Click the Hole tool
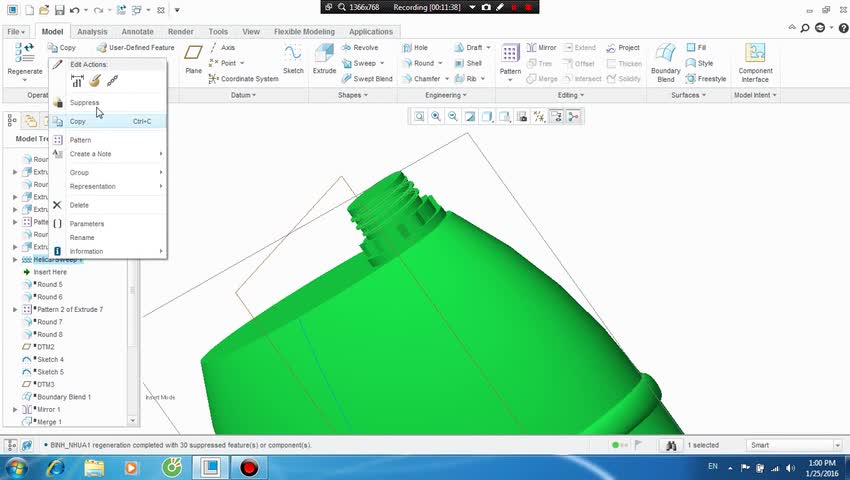Screen dimensions: 850x480 point(415,48)
